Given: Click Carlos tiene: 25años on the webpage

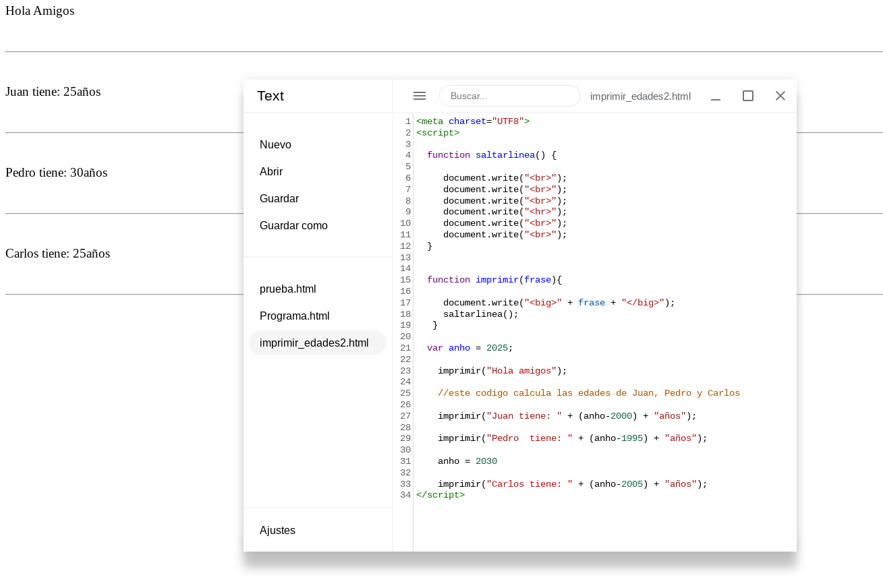Looking at the screenshot, I should pyautogui.click(x=58, y=254).
